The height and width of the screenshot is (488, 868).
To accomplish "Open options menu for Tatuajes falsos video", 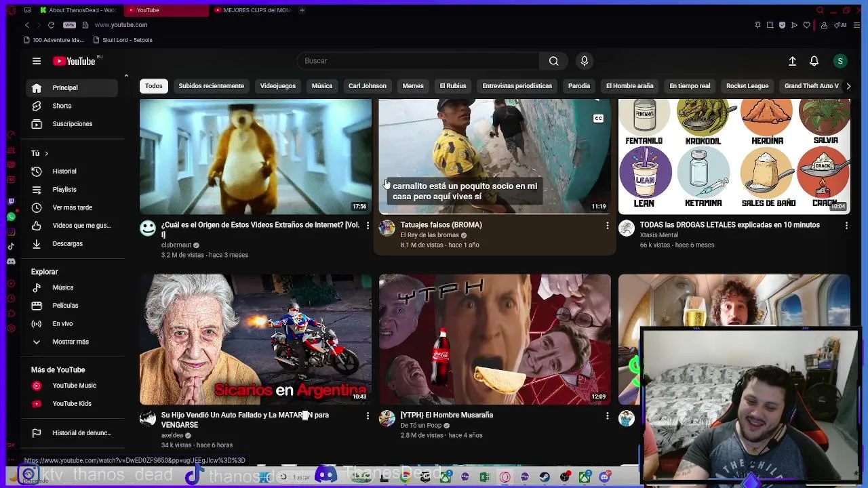I will (607, 225).
